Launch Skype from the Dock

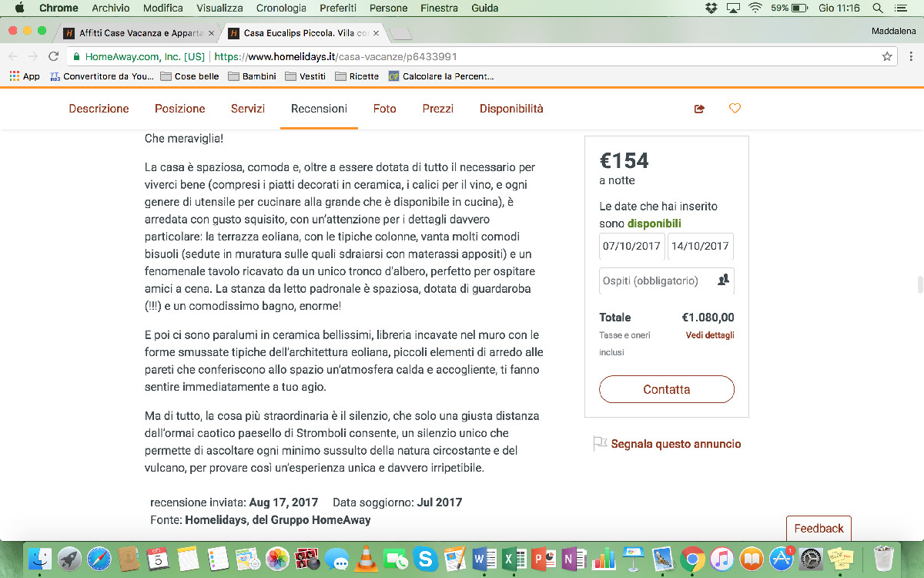[x=425, y=558]
